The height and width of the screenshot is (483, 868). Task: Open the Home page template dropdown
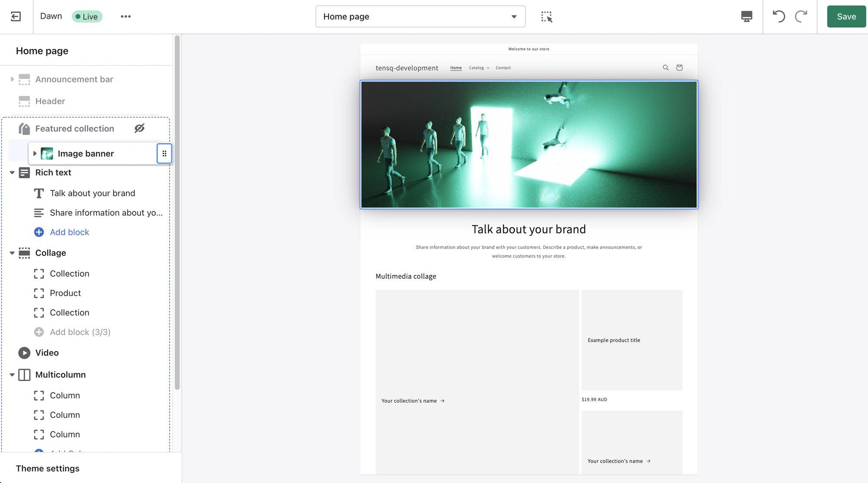click(x=420, y=16)
